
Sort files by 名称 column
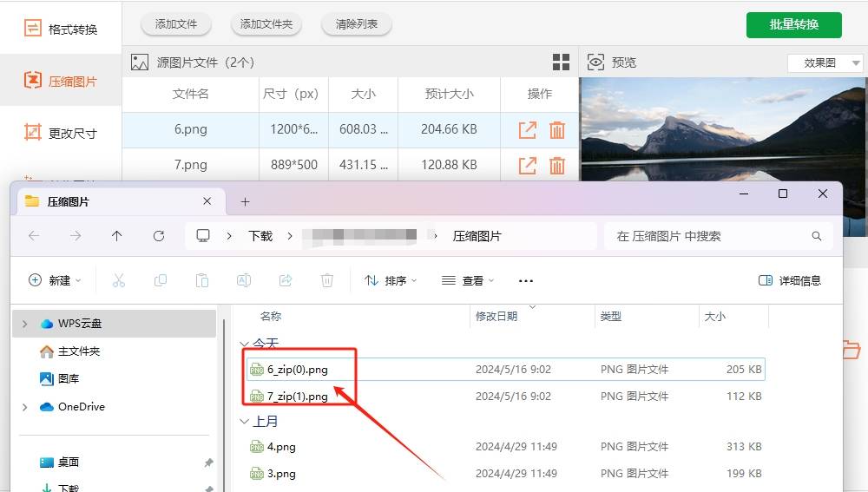[x=271, y=316]
